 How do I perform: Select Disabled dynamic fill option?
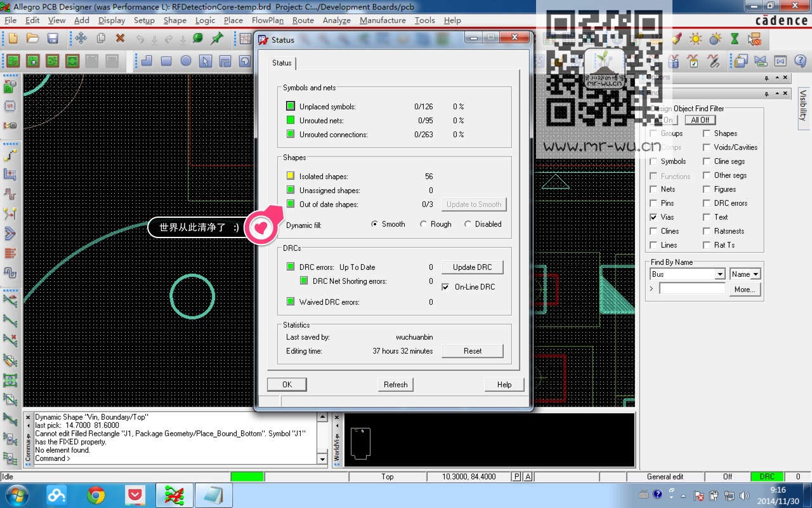pos(468,224)
